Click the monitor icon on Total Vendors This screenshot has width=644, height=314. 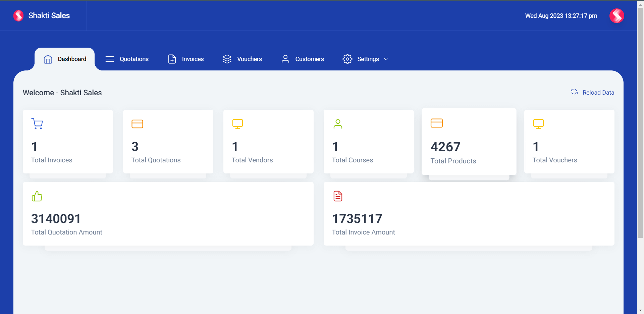pos(237,124)
